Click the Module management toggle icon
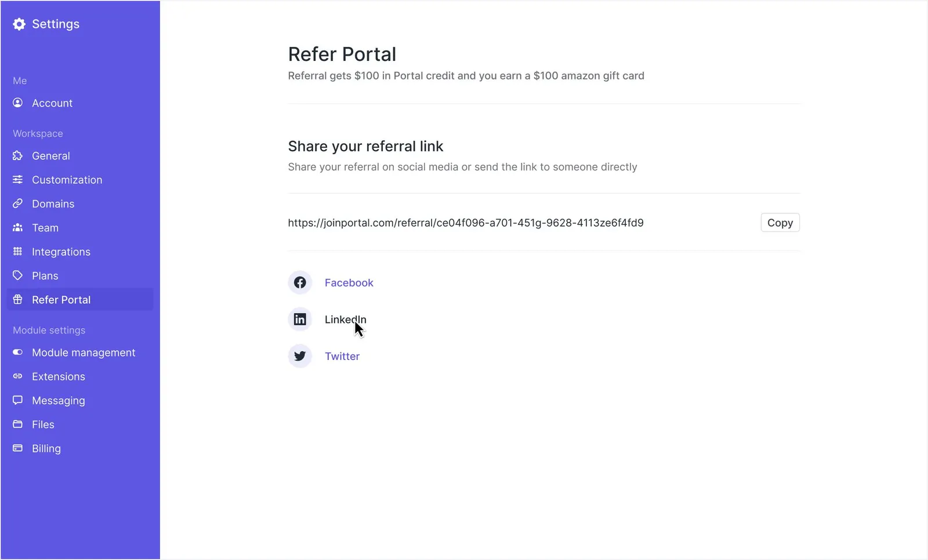This screenshot has width=928, height=560. [18, 352]
